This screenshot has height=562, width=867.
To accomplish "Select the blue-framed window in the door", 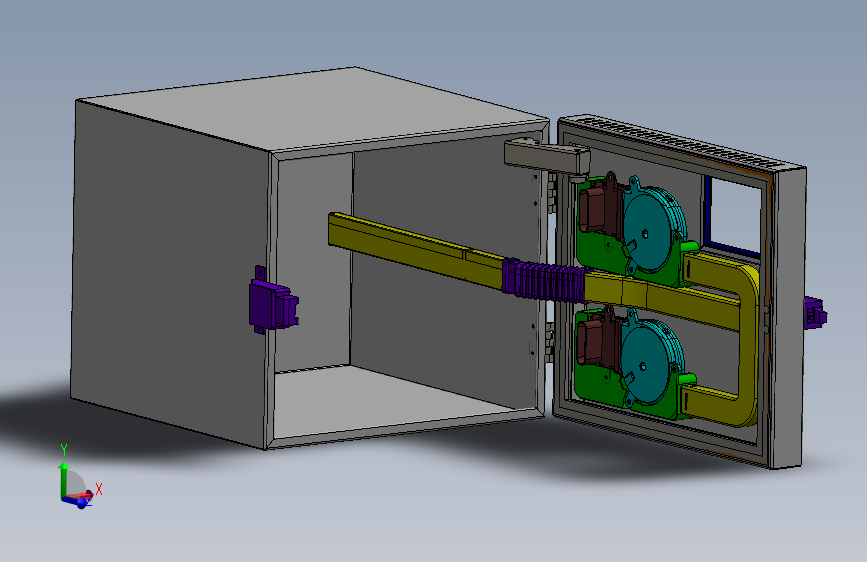I will (734, 216).
